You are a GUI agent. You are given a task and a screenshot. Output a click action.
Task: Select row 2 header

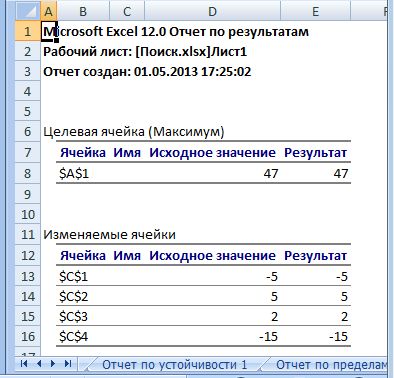pyautogui.click(x=28, y=52)
